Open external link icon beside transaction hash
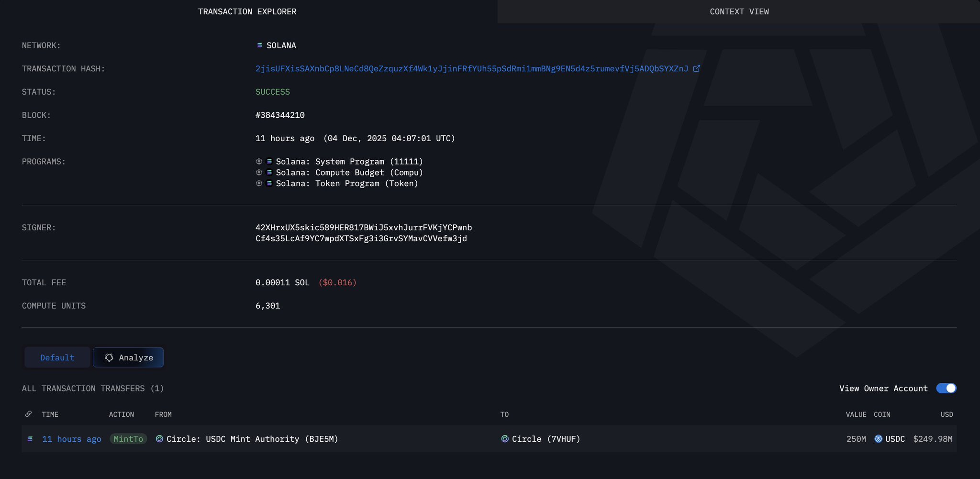The image size is (980, 479). pyautogui.click(x=697, y=68)
